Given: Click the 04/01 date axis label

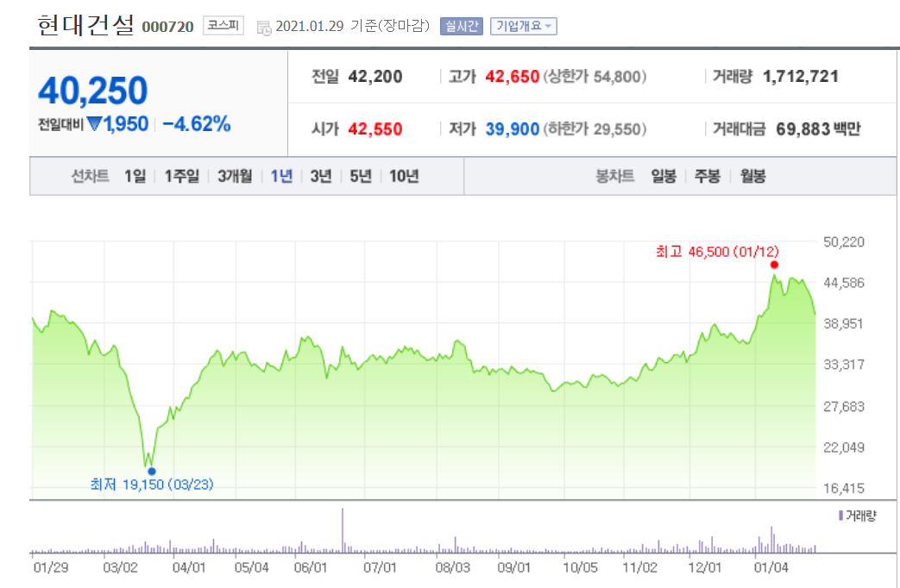Looking at the screenshot, I should tap(189, 568).
